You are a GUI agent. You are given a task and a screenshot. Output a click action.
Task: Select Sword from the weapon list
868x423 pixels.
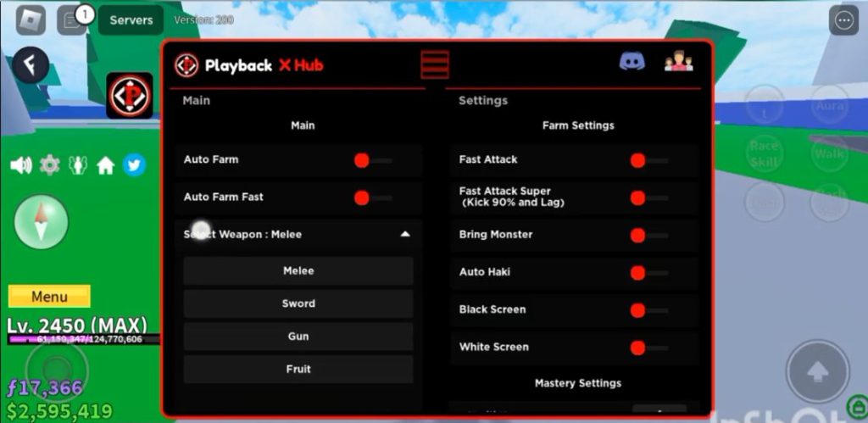click(x=298, y=303)
